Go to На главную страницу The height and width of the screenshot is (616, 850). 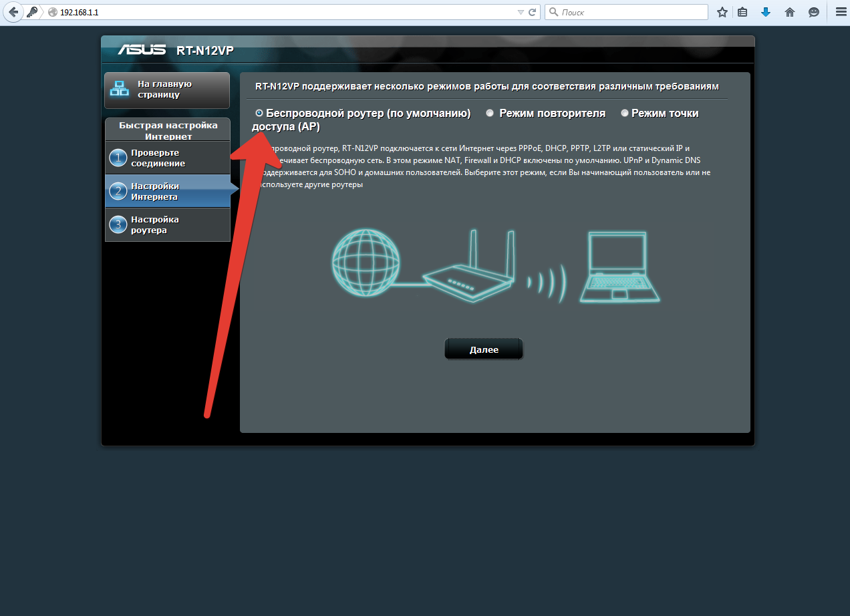coord(167,90)
